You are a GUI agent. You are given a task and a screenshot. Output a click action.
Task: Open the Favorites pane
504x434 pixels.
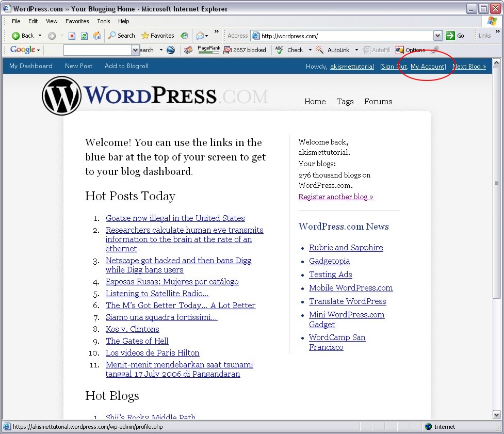pos(158,36)
